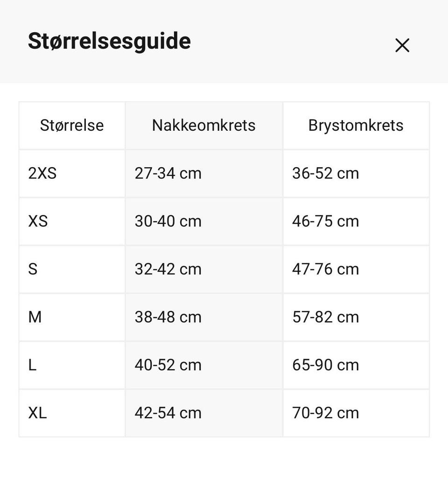Click chest measurement 47-76 cm
Image resolution: width=448 pixels, height=480 pixels.
[325, 269]
